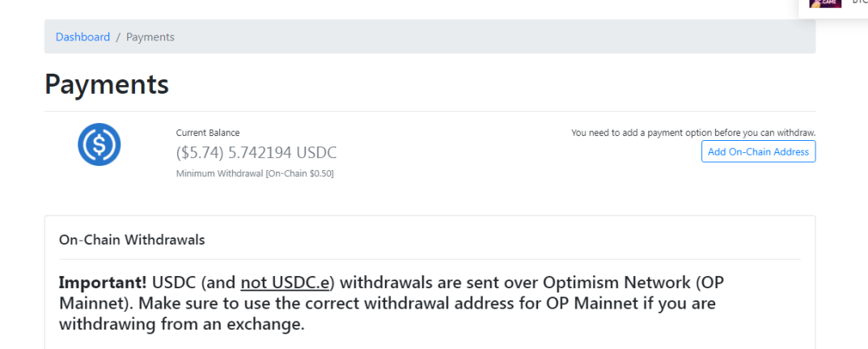Viewport: 868px width, 349px height.
Task: Click the add payment option notice text
Action: click(x=693, y=133)
